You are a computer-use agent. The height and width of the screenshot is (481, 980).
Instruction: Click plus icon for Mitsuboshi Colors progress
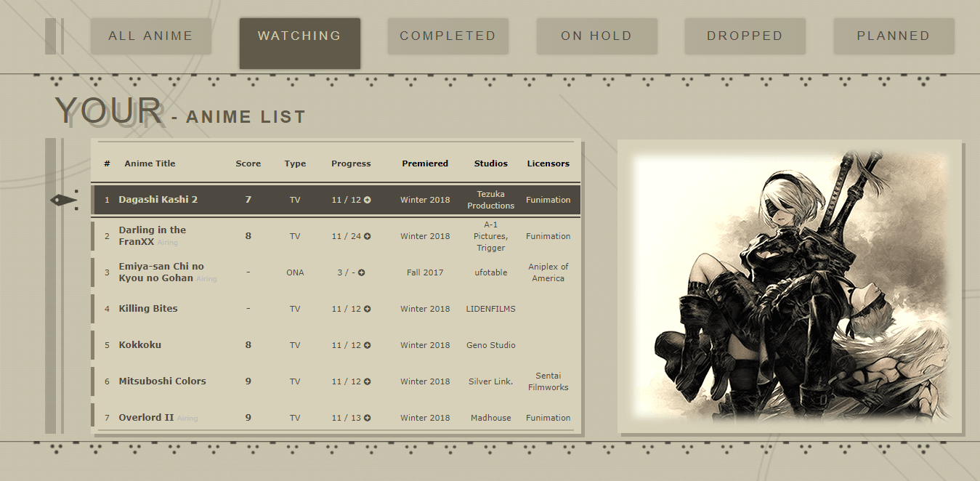coord(368,381)
